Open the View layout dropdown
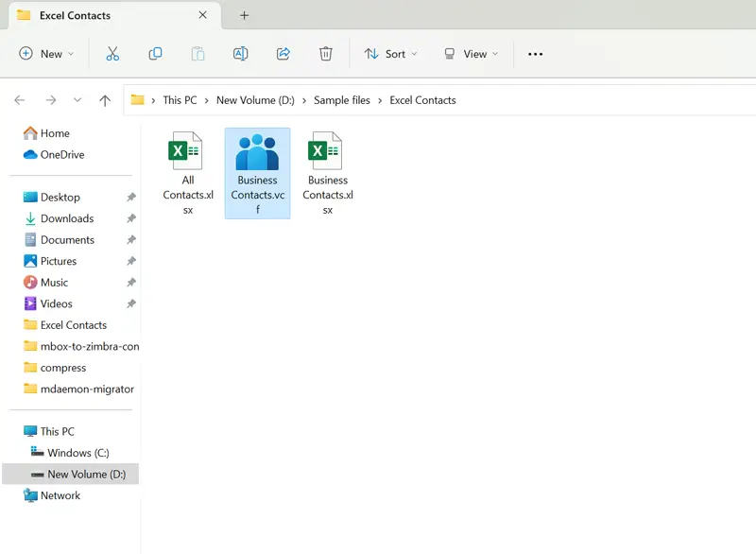The image size is (756, 554). click(x=471, y=54)
